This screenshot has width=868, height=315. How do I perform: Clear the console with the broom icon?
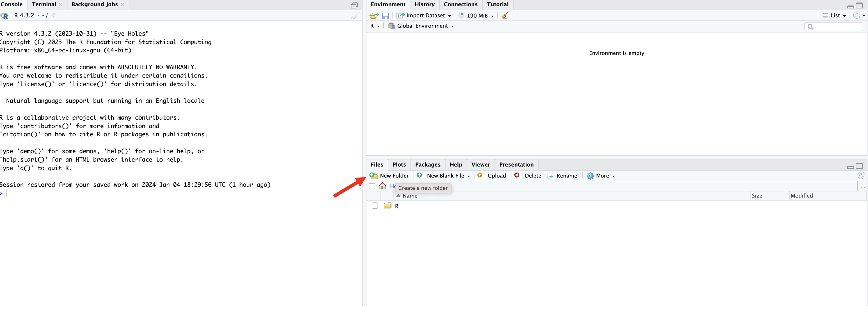tap(355, 16)
